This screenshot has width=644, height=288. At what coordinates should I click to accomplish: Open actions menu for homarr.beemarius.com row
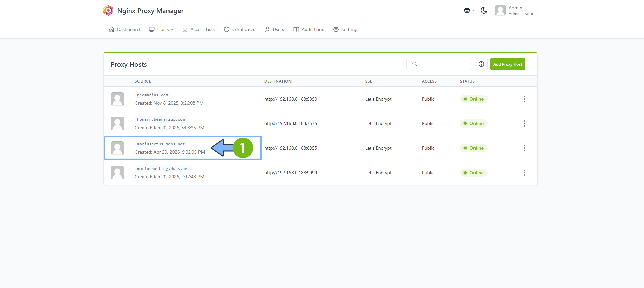coord(524,123)
